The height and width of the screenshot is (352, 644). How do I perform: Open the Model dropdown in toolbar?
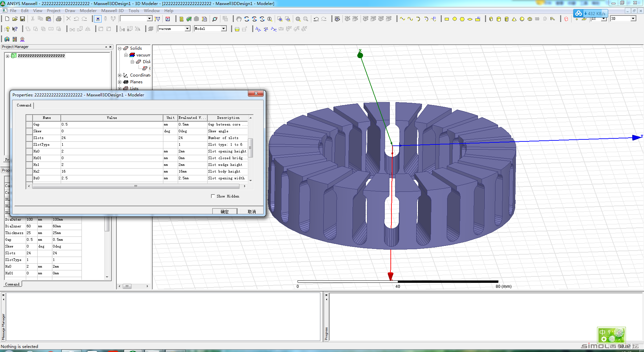pyautogui.click(x=223, y=29)
